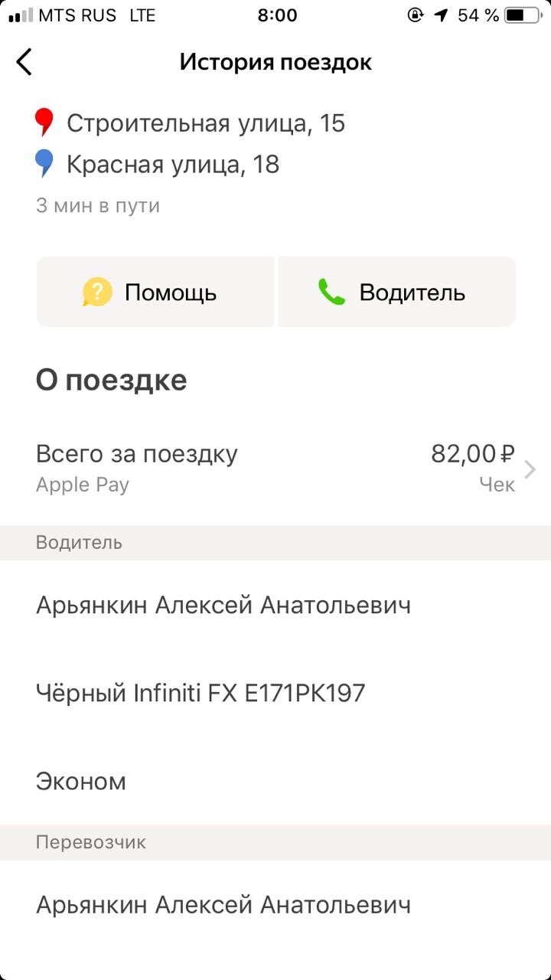The width and height of the screenshot is (551, 980).
Task: Tap the yellow question mark help icon
Action: (x=97, y=292)
